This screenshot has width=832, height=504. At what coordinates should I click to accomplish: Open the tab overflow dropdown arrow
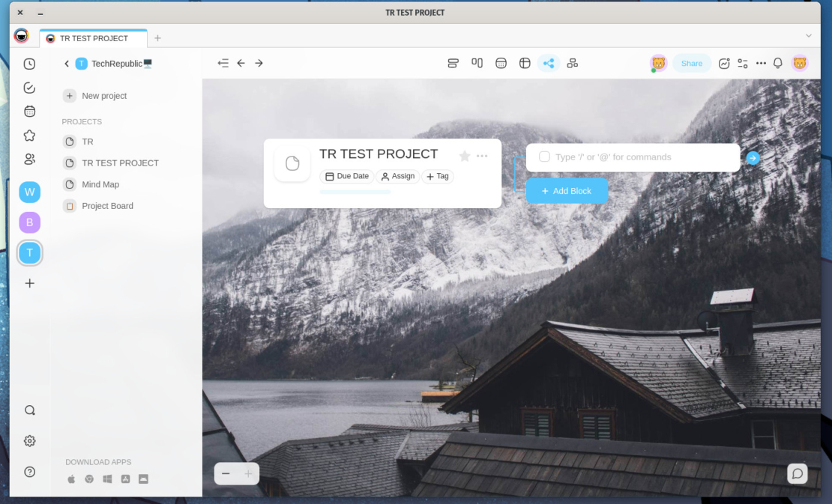pos(808,35)
